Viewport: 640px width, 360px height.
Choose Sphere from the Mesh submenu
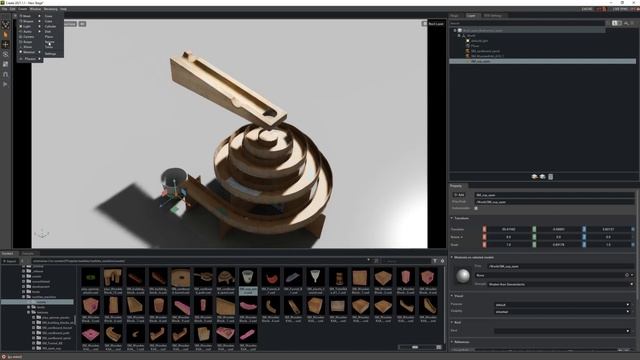pyautogui.click(x=50, y=42)
